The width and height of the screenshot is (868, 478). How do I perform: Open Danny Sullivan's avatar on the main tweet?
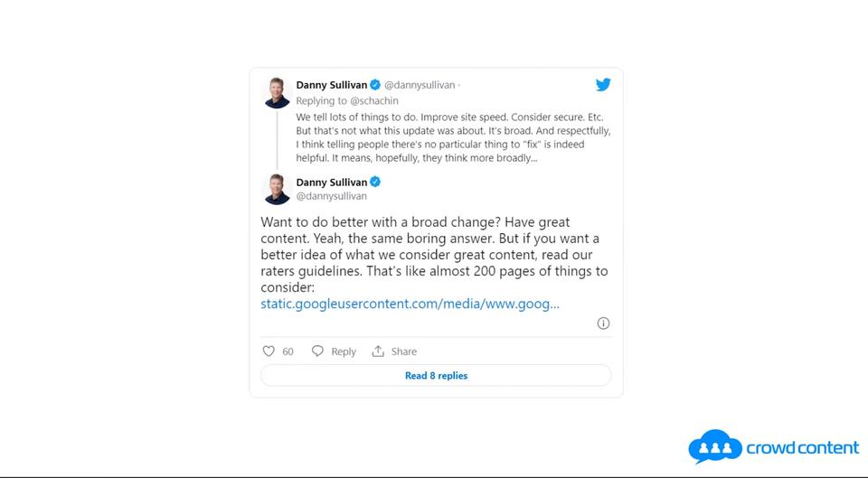[x=277, y=189]
